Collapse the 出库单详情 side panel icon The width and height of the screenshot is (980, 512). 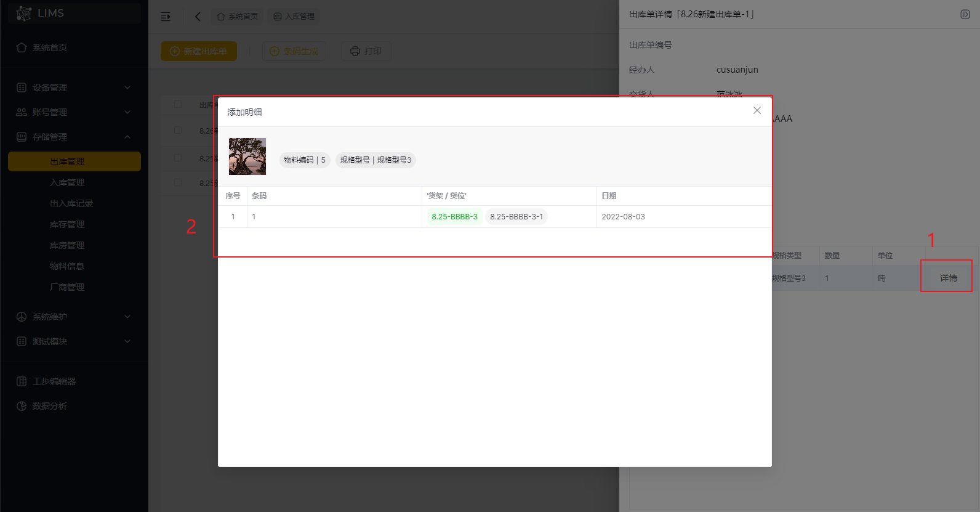pos(965,14)
